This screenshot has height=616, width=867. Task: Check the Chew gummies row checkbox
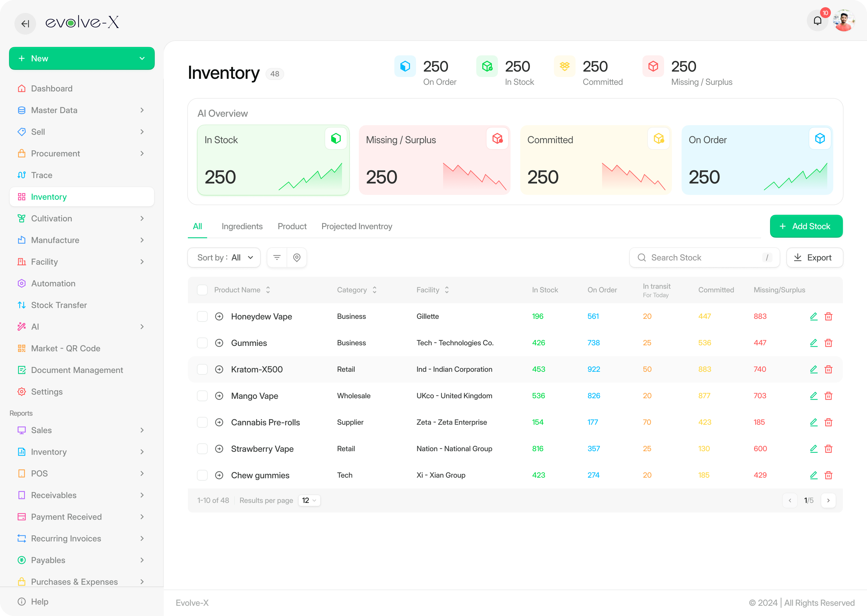coord(202,475)
